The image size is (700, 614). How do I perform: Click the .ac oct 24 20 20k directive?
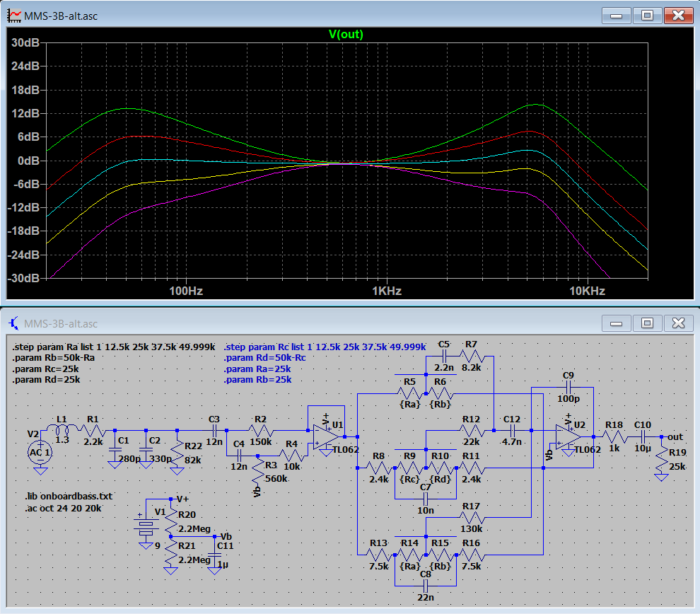tap(63, 508)
